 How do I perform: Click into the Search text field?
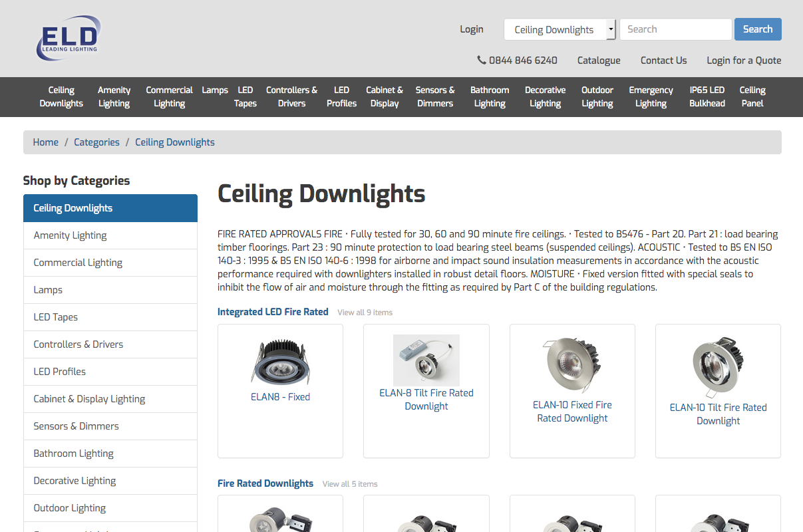coord(675,29)
